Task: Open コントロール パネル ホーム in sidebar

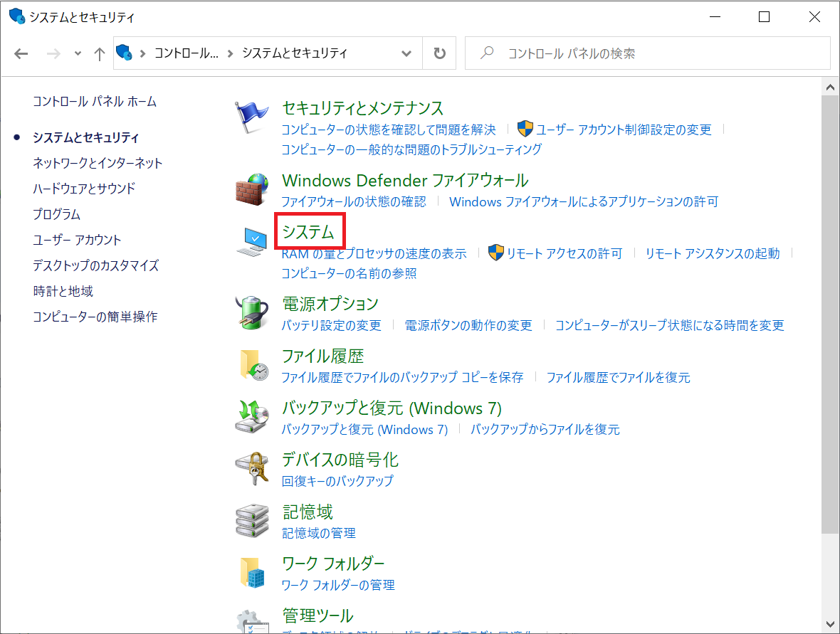Action: pyautogui.click(x=95, y=102)
